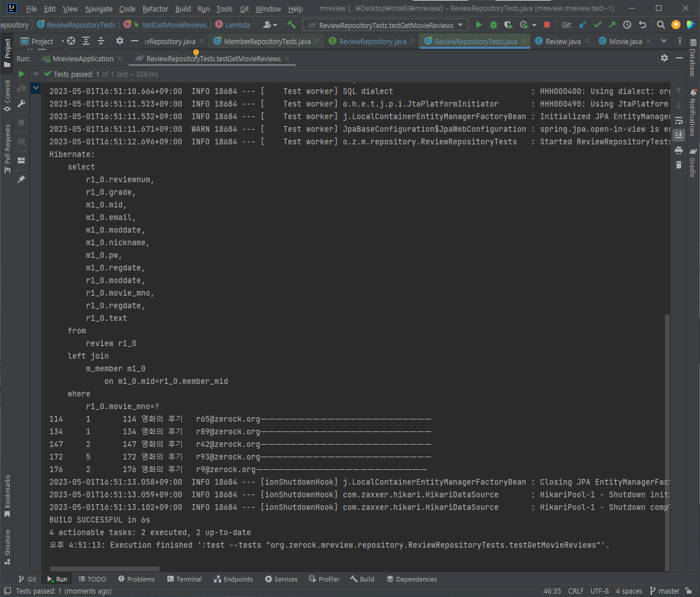Switch to MemberRepositoryTests.java tab
Viewport: 700px width, 597px height.
pyautogui.click(x=267, y=41)
